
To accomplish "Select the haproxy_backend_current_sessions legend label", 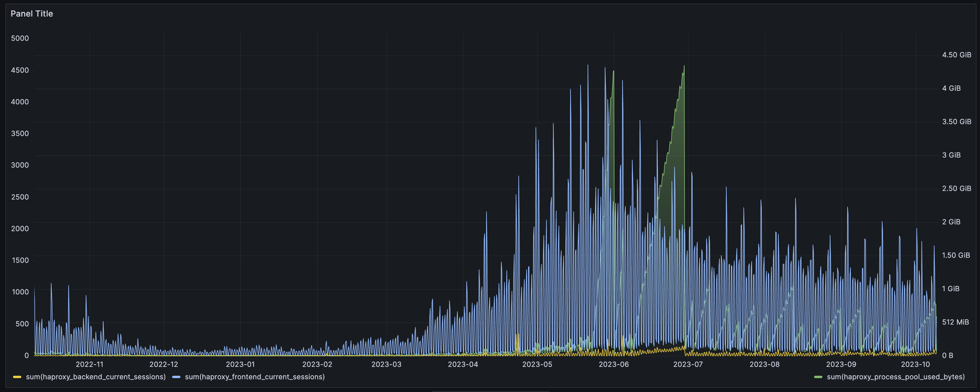I will click(95, 377).
